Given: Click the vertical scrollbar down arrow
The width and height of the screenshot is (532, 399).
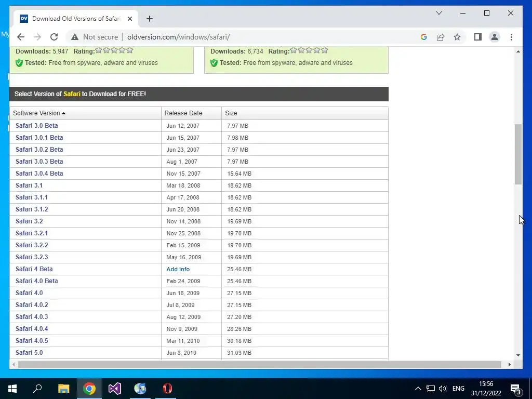Looking at the screenshot, I should [518, 355].
